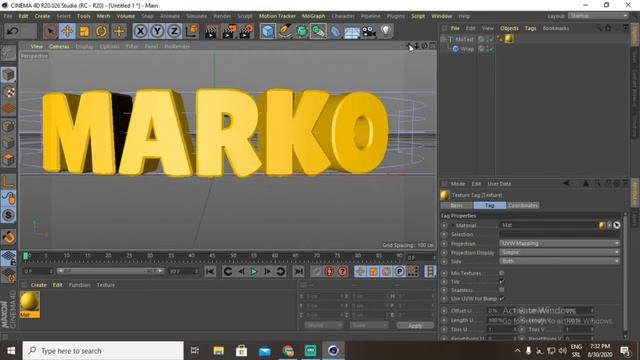This screenshot has width=640, height=360.
Task: Toggle the X axis lock
Action: tap(140, 31)
